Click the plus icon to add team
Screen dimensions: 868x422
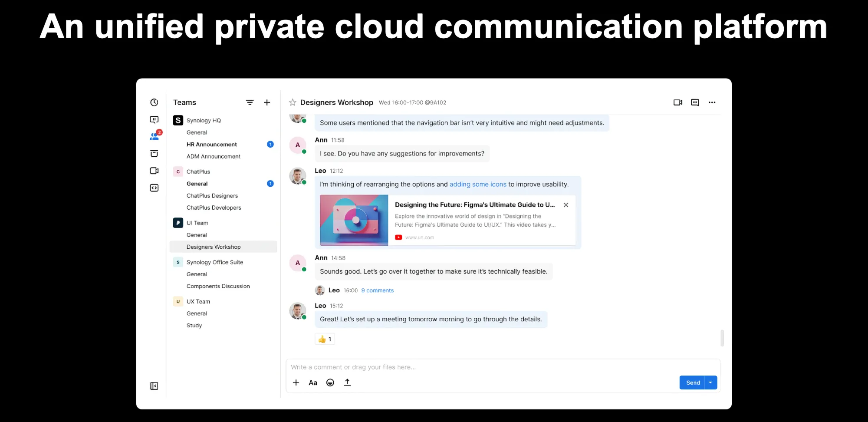click(x=267, y=102)
